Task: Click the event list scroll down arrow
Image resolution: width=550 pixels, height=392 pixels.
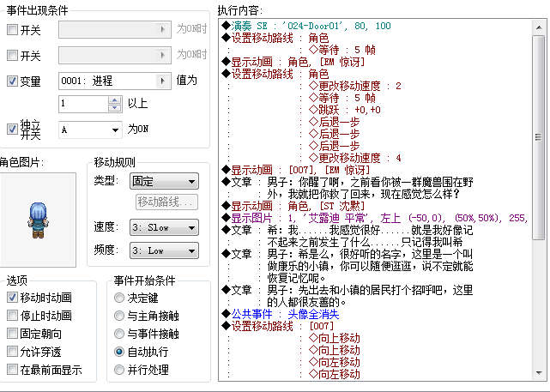Action: 539,373
